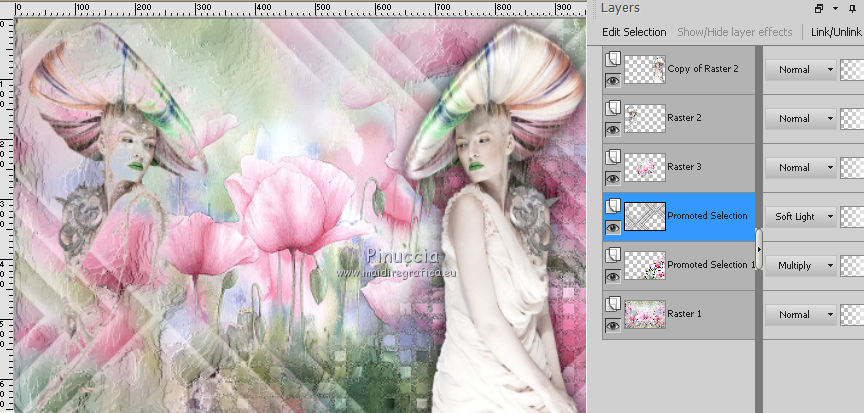Hide the Raster 1 layer eye
Screen dimensions: 864x413
click(x=612, y=325)
